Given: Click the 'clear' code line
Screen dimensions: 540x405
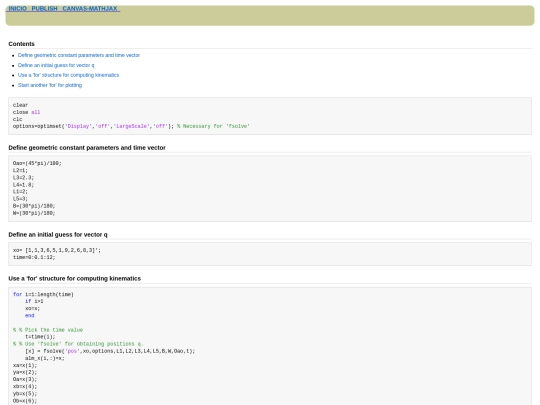Looking at the screenshot, I should (x=20, y=105).
